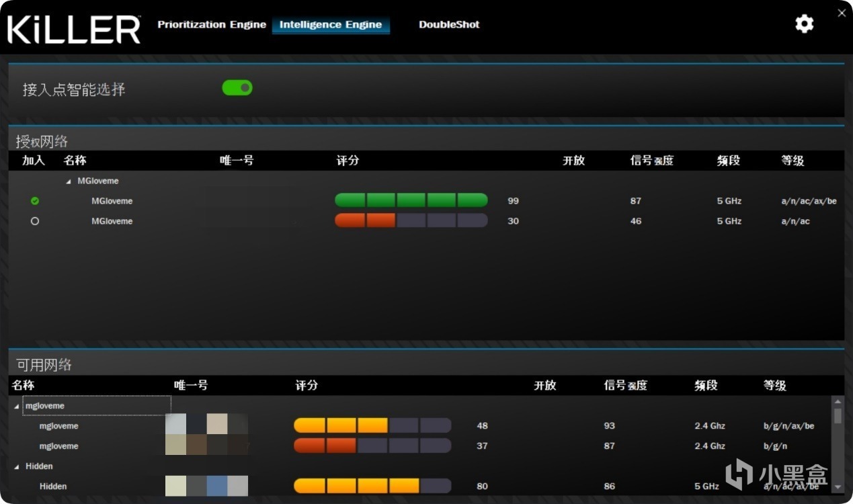Click level text b/g/n/ax/be
The height and width of the screenshot is (504, 853).
click(x=789, y=426)
